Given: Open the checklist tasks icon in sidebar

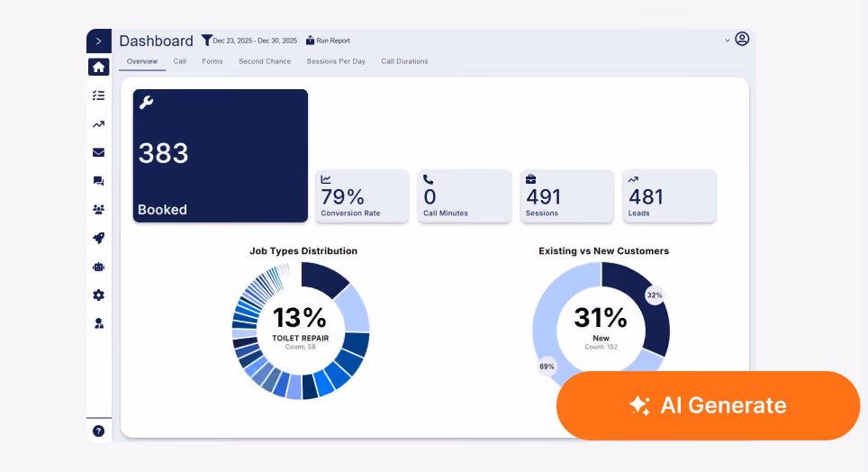Looking at the screenshot, I should tap(98, 95).
